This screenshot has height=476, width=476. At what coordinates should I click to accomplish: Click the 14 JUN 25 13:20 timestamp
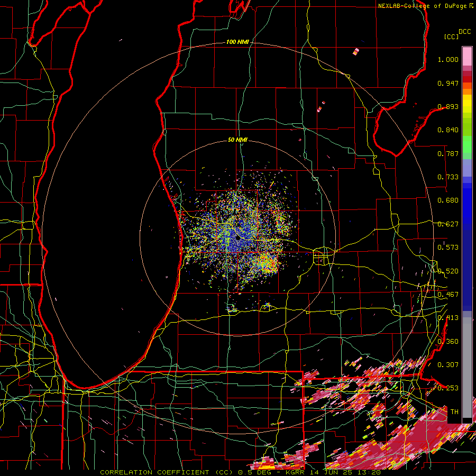345,472
